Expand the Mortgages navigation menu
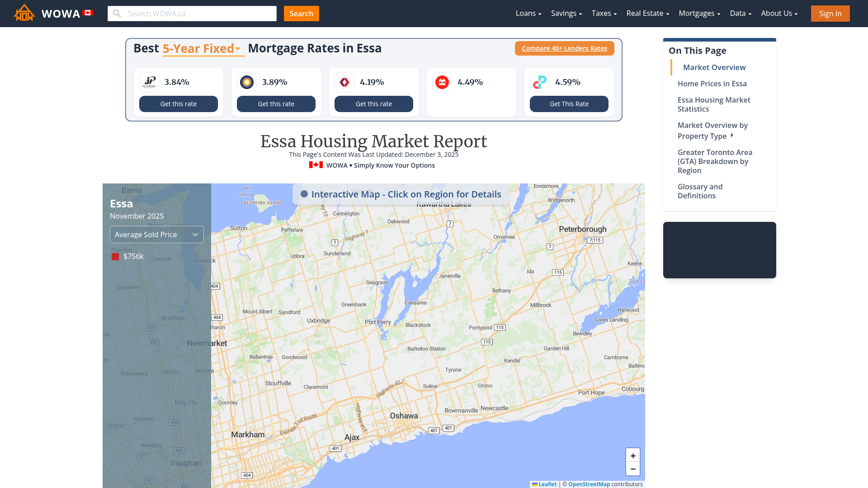868x488 pixels. (x=699, y=13)
